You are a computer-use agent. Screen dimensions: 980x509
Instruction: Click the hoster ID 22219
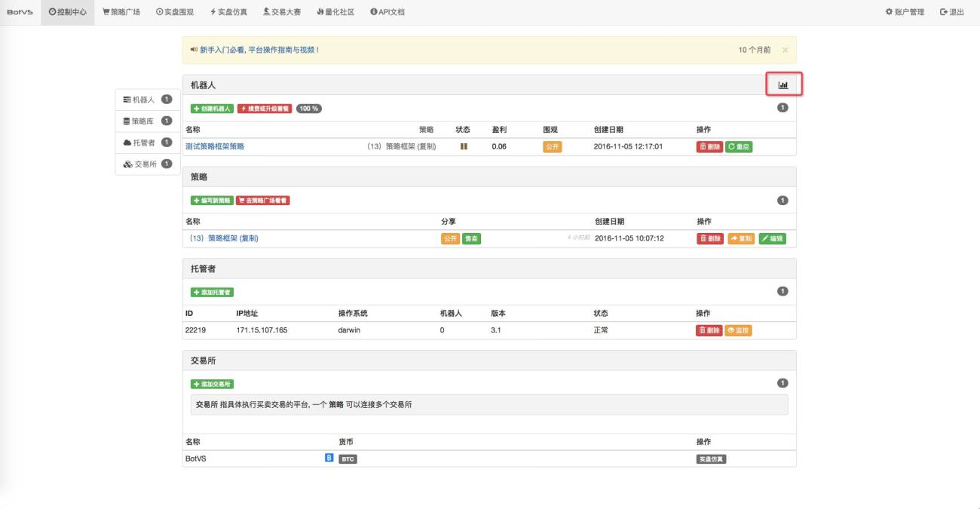point(195,330)
